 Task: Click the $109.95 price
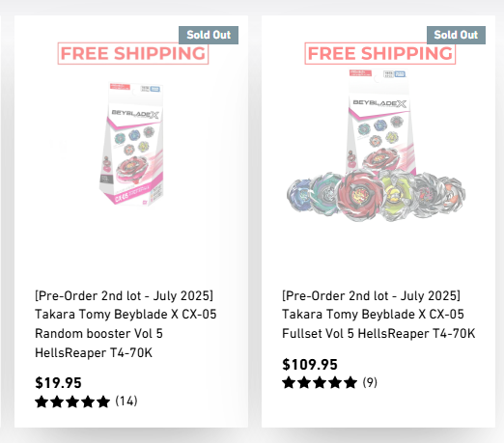coord(310,365)
